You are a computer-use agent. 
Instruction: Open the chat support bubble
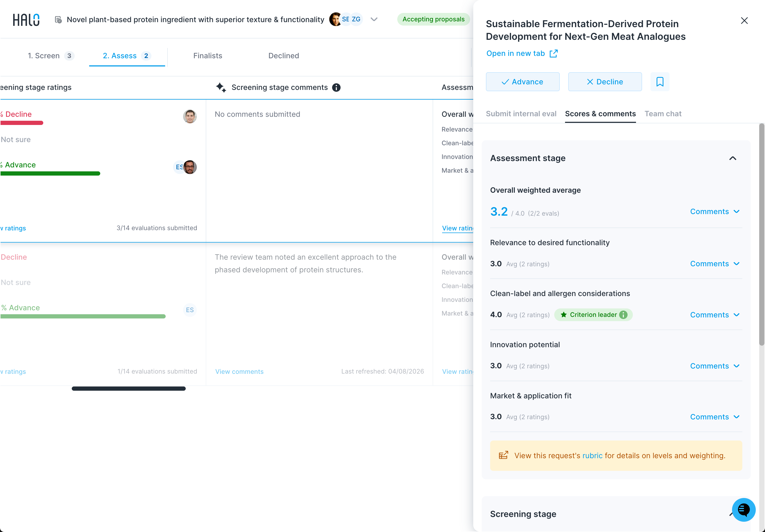[744, 510]
